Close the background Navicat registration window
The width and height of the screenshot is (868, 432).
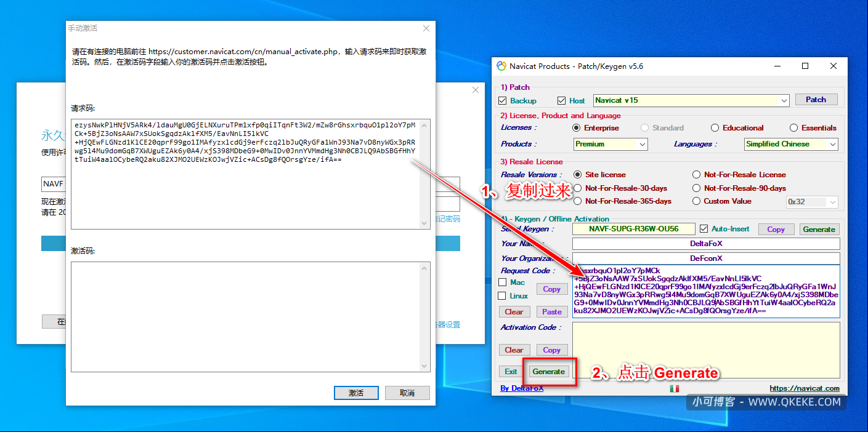pos(476,90)
